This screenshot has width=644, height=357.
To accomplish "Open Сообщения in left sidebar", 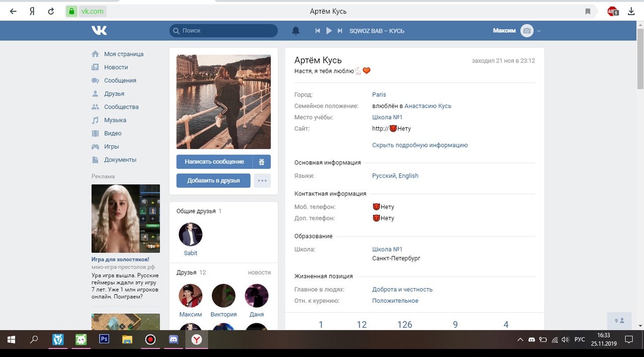I will click(120, 80).
